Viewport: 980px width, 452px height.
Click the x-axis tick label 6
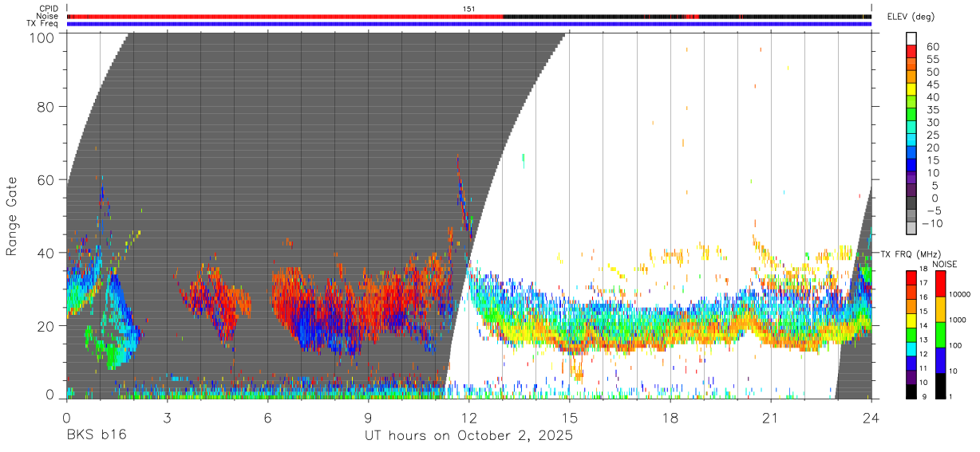(x=267, y=418)
